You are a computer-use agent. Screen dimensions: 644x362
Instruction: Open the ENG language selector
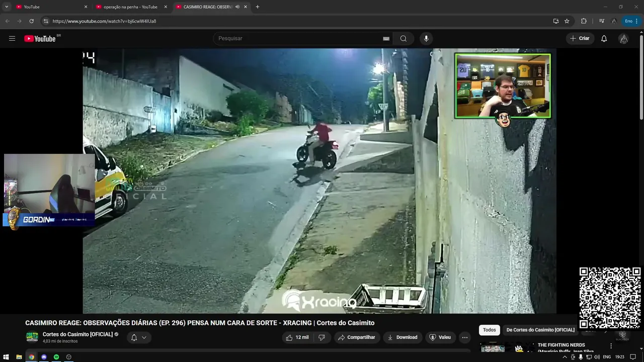[x=607, y=357]
